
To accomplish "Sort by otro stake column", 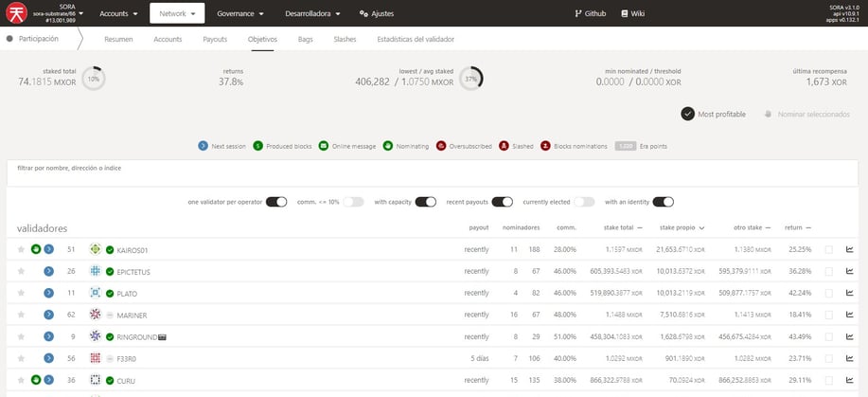I will 753,227.
